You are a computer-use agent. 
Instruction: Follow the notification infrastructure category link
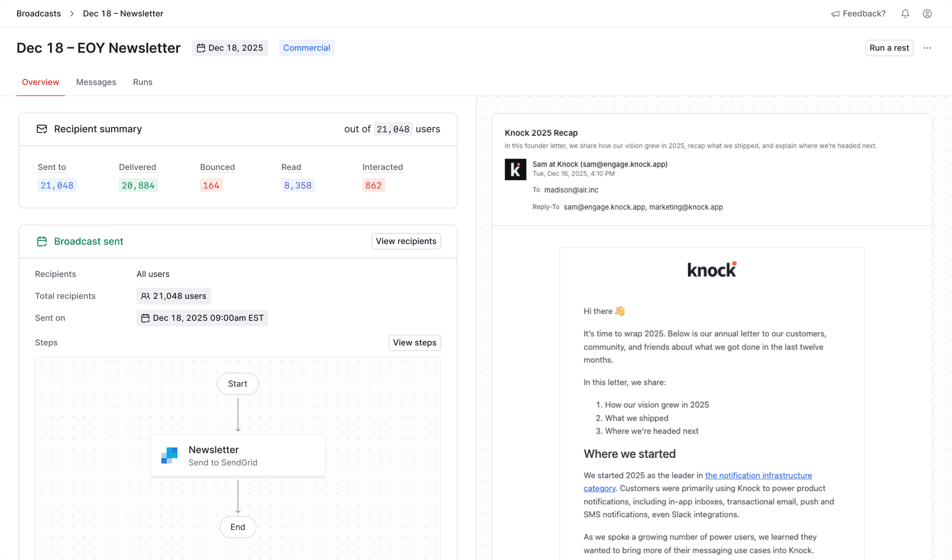[x=758, y=475]
